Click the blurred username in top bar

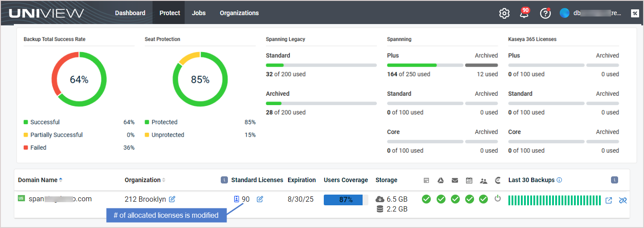[597, 13]
